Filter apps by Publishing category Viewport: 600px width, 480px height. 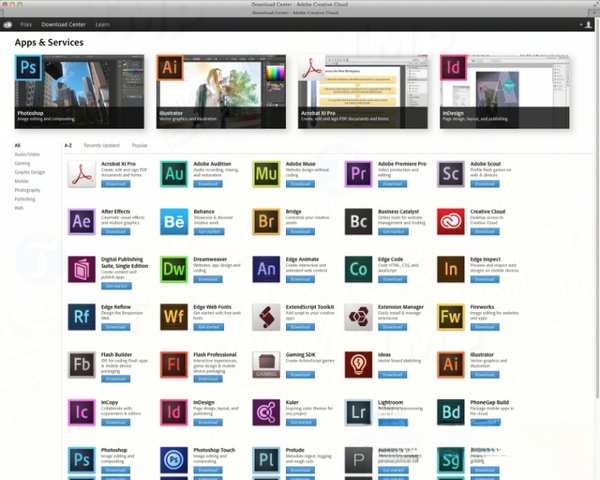pos(25,199)
